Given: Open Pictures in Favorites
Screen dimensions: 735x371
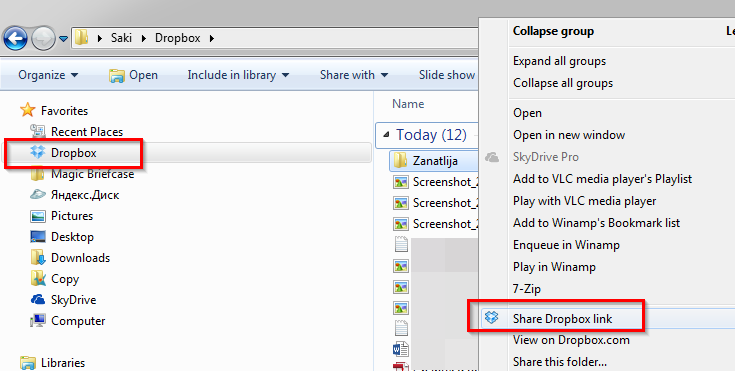Looking at the screenshot, I should (x=72, y=216).
